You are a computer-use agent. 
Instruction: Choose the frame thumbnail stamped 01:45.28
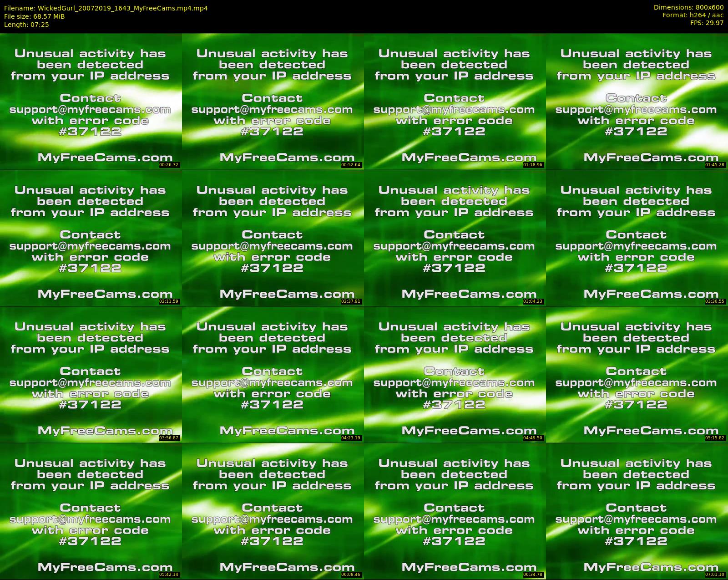tap(637, 101)
